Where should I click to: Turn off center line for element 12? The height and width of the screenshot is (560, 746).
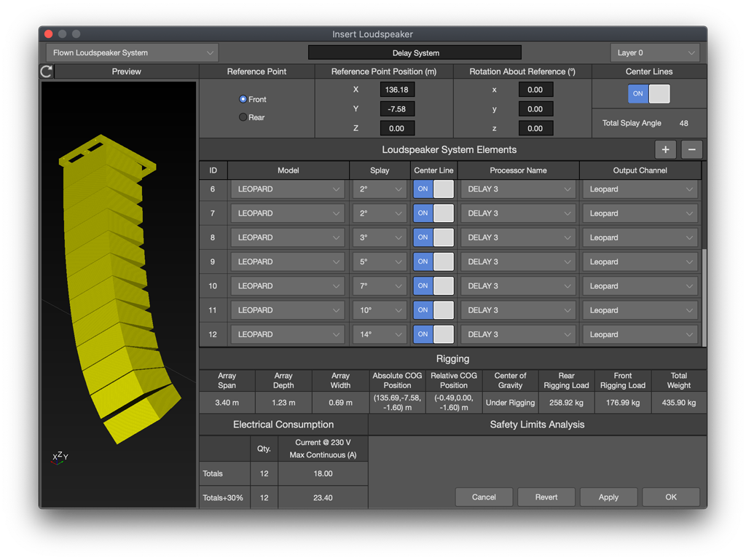pos(433,334)
